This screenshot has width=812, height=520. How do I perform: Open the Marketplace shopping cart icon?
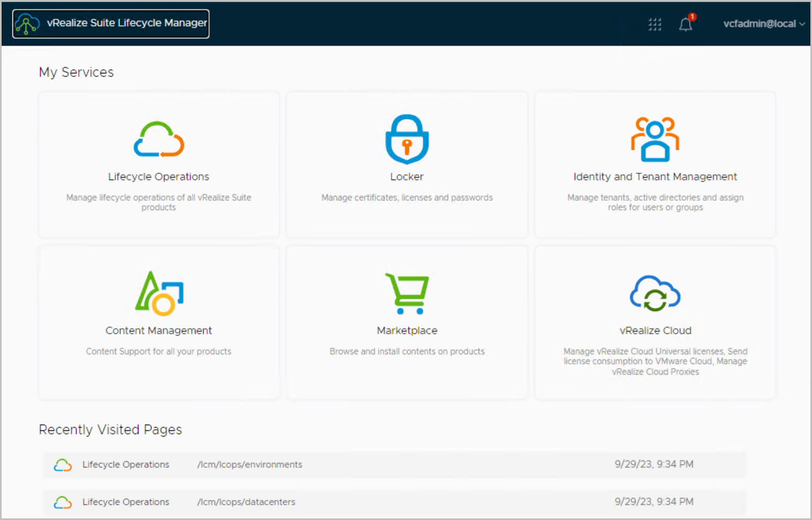[407, 293]
